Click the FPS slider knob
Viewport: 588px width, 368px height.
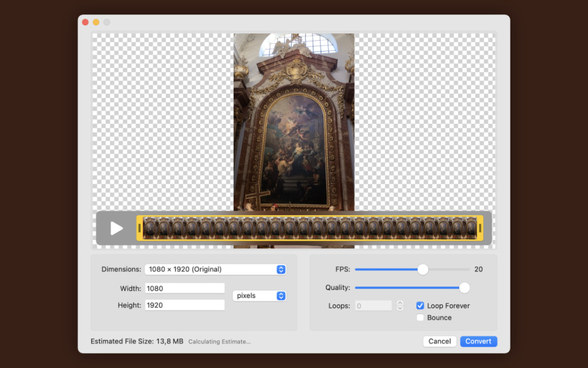point(423,269)
